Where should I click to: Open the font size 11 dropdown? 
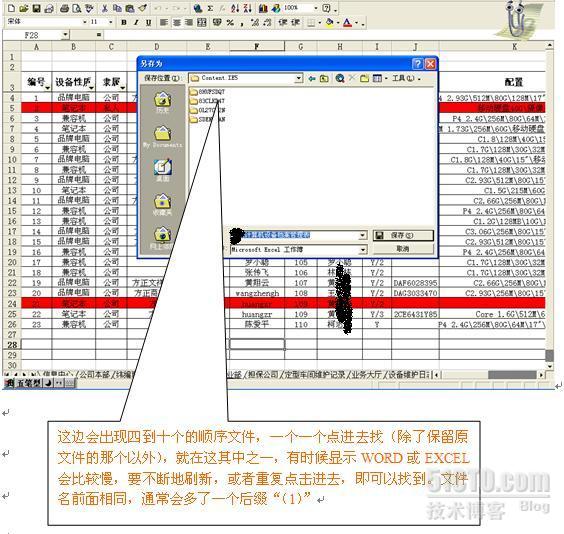pos(110,22)
